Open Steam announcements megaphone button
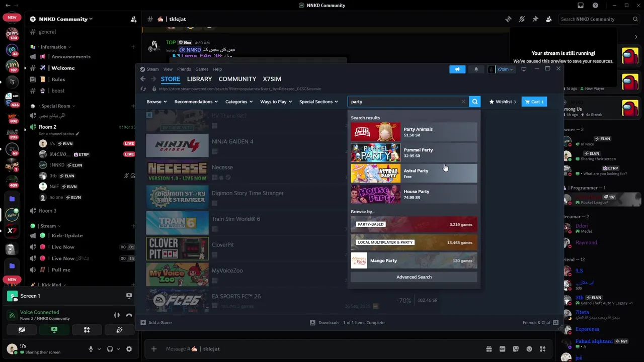Viewport: 644px width, 362px height. [457, 69]
